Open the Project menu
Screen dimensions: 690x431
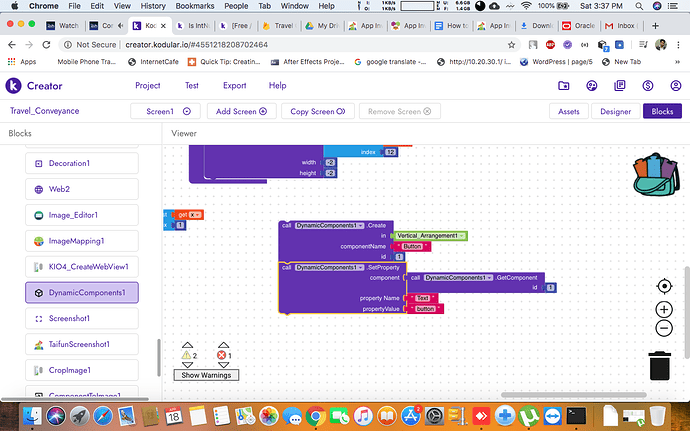tap(148, 86)
